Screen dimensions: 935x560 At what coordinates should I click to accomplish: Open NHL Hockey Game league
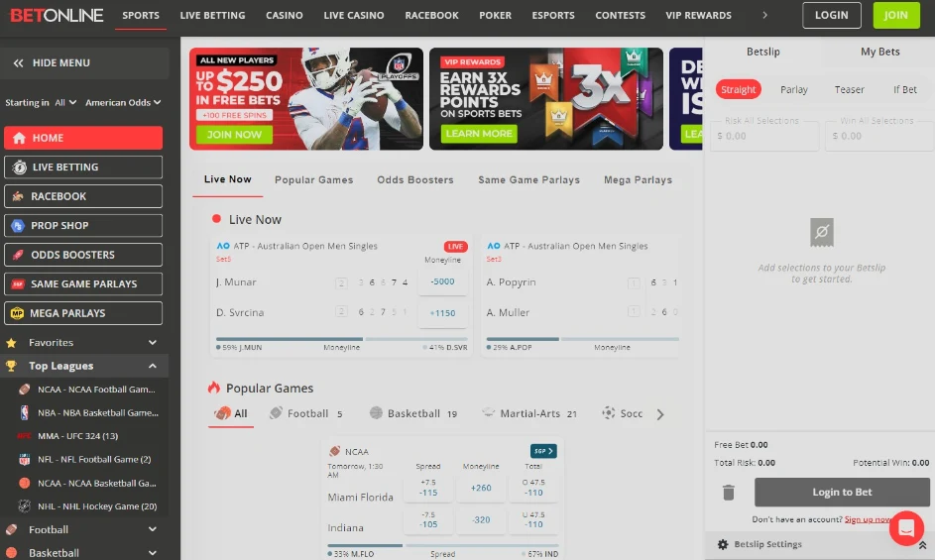pyautogui.click(x=97, y=505)
